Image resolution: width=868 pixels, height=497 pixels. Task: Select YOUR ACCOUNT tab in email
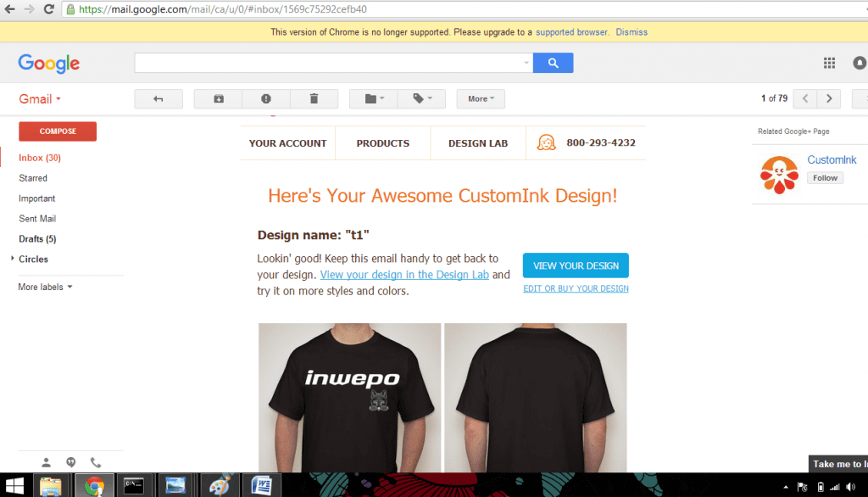tap(288, 143)
